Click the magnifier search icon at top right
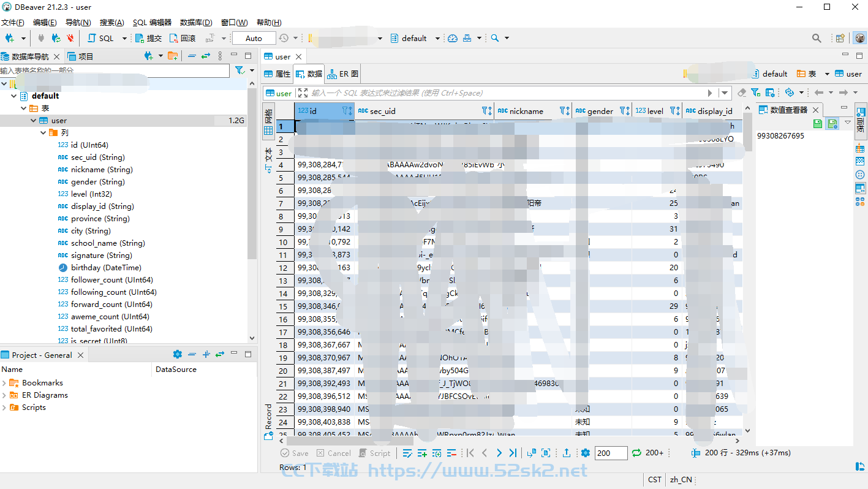This screenshot has width=868, height=489. 817,38
